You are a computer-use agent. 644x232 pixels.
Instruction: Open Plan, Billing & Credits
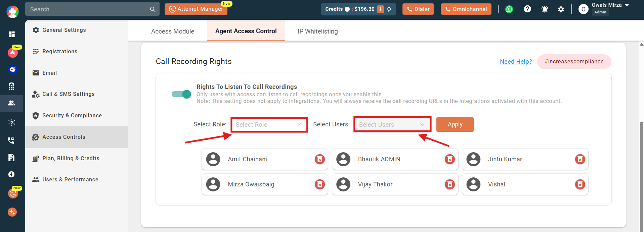(77, 158)
